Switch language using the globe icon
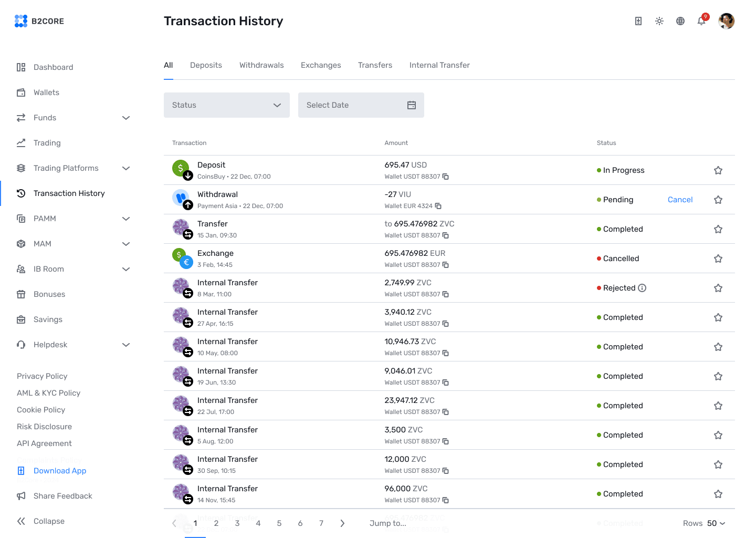 [x=680, y=21]
